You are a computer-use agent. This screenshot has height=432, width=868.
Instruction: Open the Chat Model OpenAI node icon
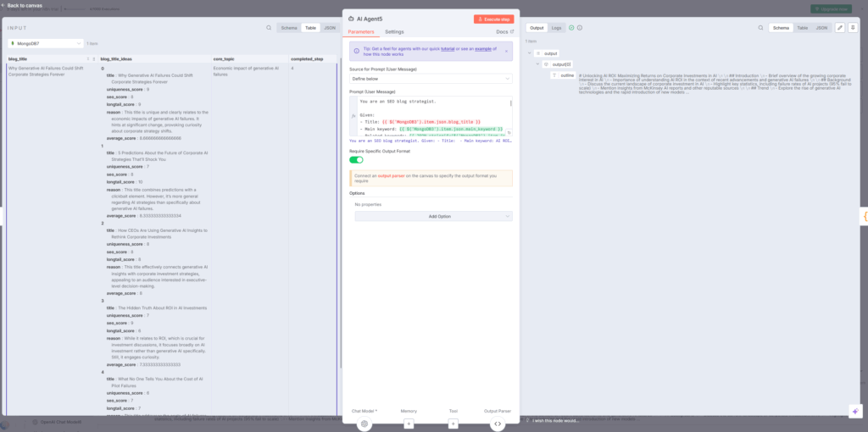[364, 423]
